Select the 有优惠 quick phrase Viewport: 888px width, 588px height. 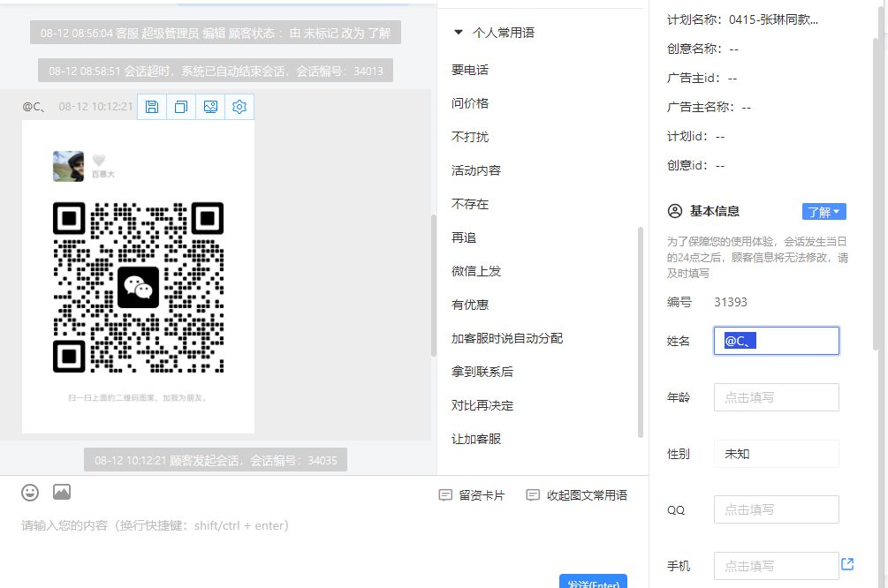pos(470,305)
